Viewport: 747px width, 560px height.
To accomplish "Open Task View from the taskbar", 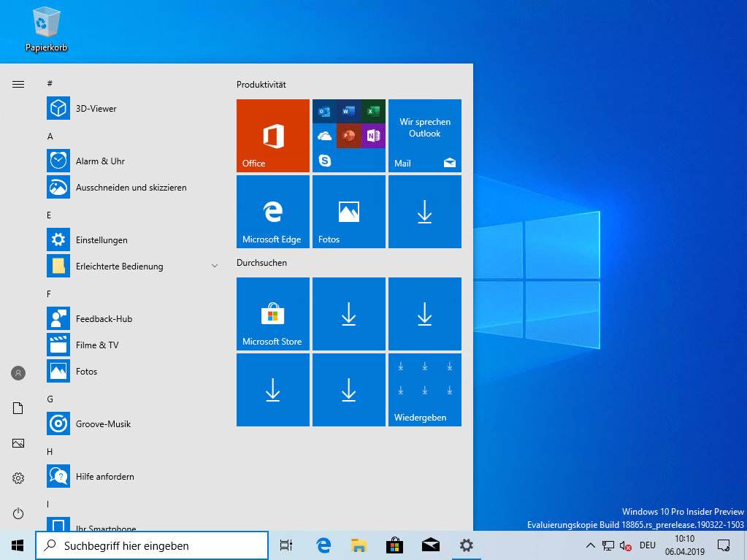I will point(286,545).
